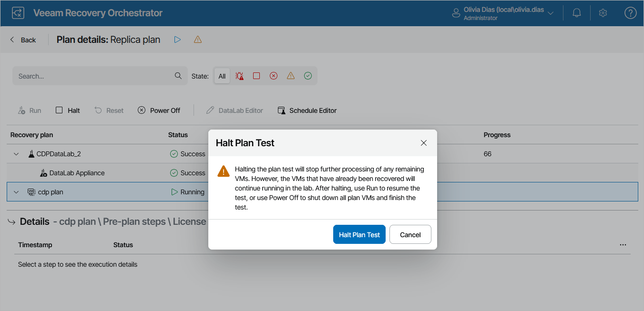Confirm with the Halt Plan Test button
This screenshot has height=311, width=644.
pos(359,234)
